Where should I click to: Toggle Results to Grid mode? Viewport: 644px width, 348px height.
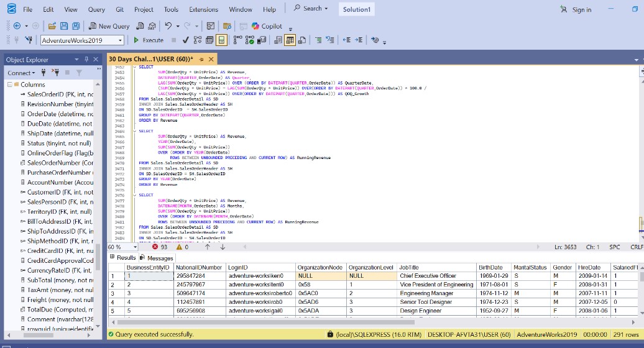(x=290, y=40)
